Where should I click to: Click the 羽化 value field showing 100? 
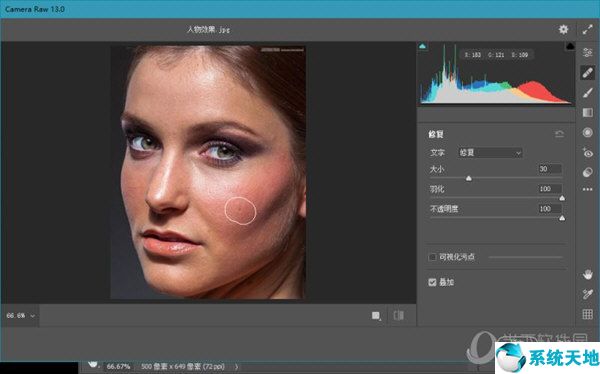click(x=550, y=189)
